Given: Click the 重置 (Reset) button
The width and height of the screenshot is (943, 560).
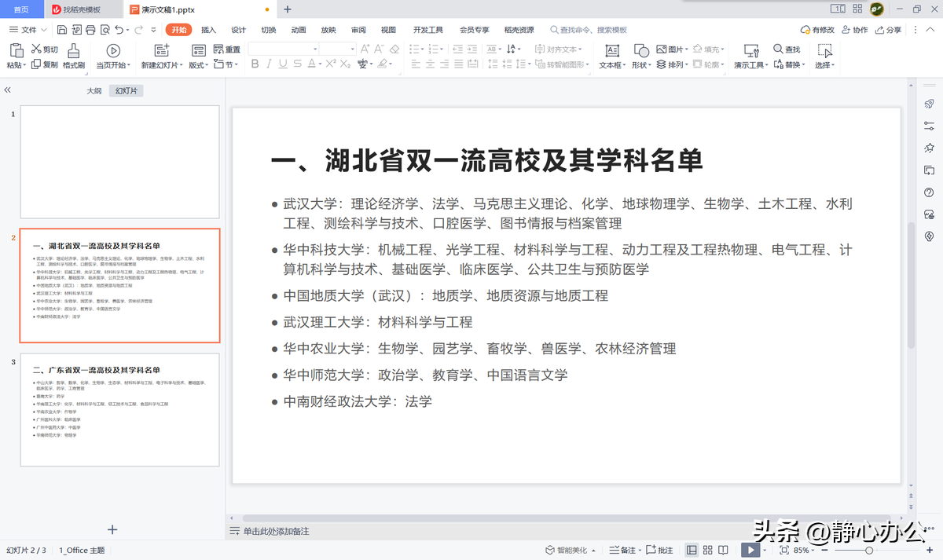Looking at the screenshot, I should point(227,49).
